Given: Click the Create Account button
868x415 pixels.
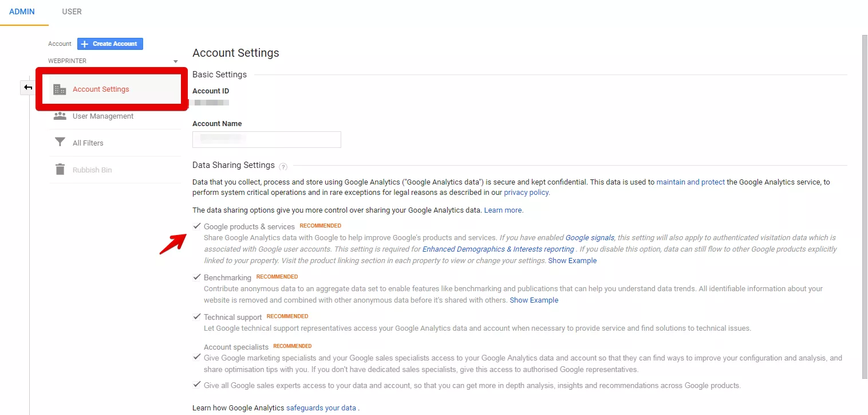Looking at the screenshot, I should click(110, 44).
